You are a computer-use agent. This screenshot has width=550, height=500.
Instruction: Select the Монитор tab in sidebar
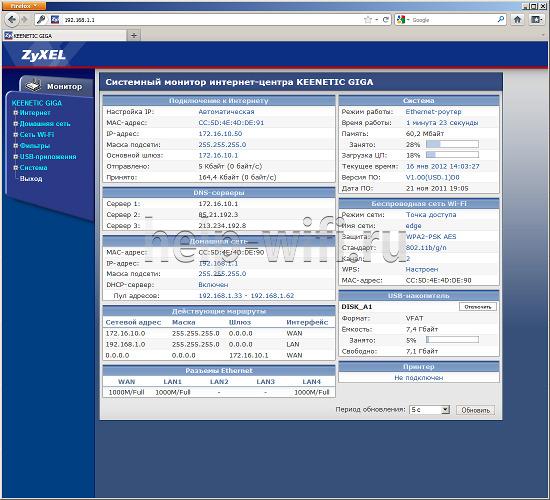tap(55, 86)
